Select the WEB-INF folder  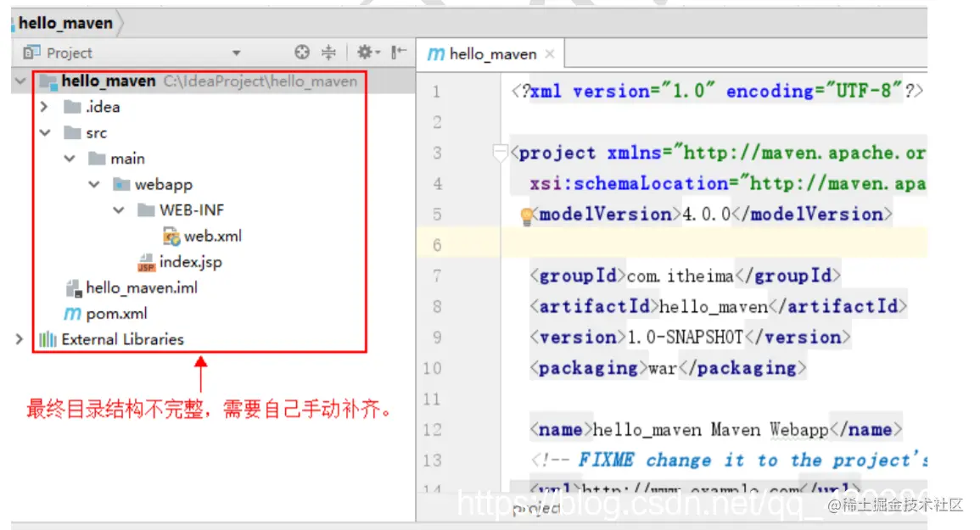pyautogui.click(x=191, y=210)
